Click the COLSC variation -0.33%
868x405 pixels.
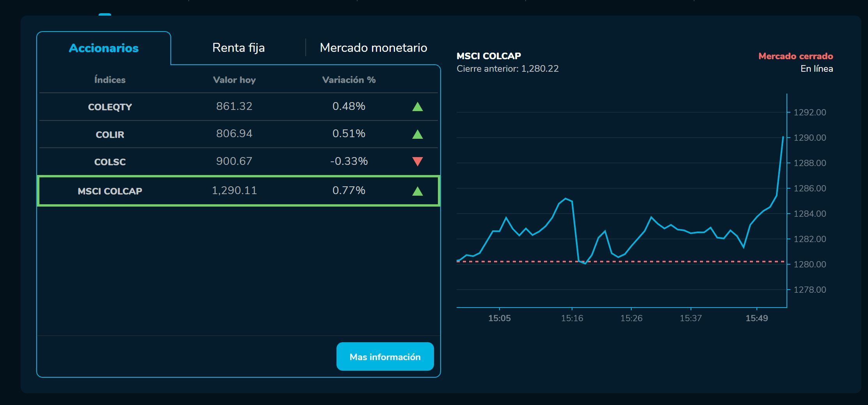coord(349,161)
